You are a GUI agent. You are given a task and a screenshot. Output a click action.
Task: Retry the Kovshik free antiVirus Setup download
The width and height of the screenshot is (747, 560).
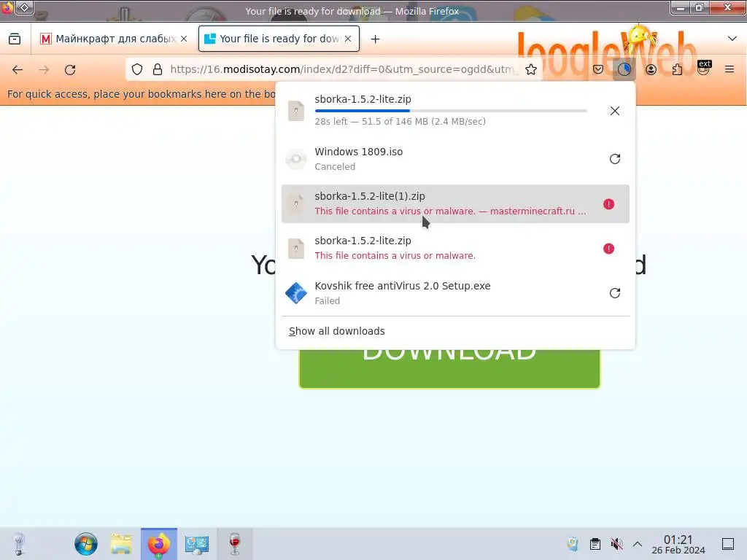[x=614, y=293]
